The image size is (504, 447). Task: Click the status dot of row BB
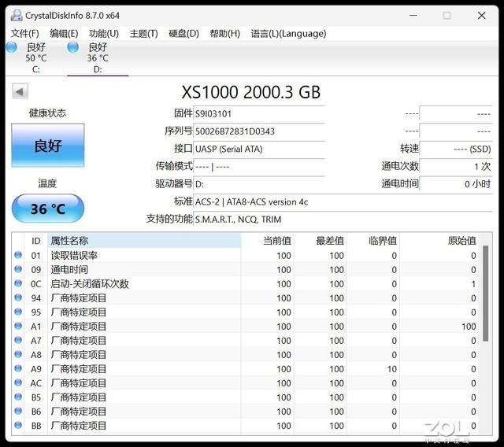tap(18, 425)
